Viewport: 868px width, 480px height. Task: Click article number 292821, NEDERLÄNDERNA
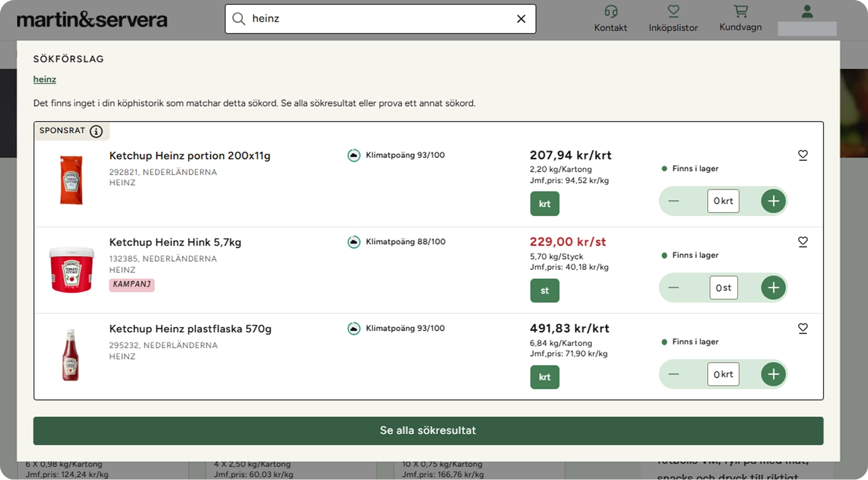[163, 172]
